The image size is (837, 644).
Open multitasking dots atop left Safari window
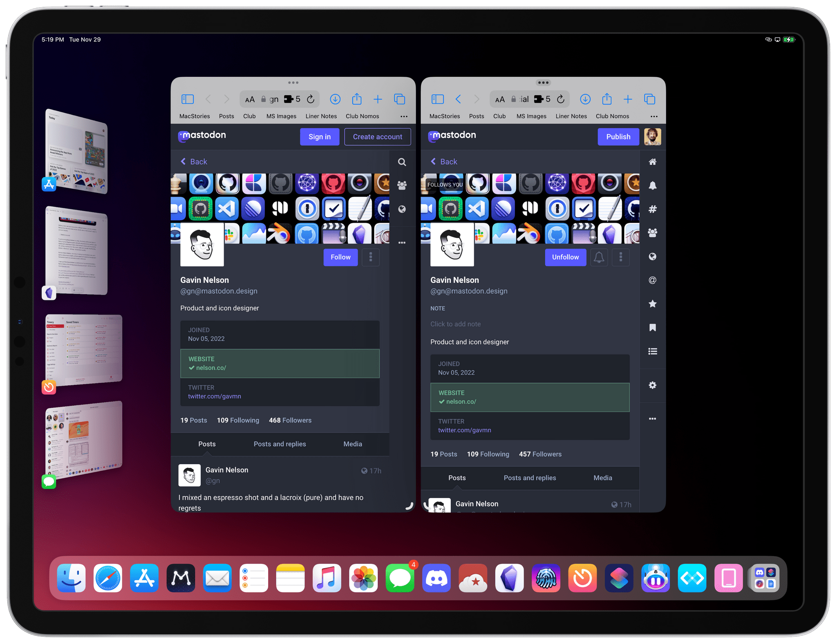tap(293, 83)
